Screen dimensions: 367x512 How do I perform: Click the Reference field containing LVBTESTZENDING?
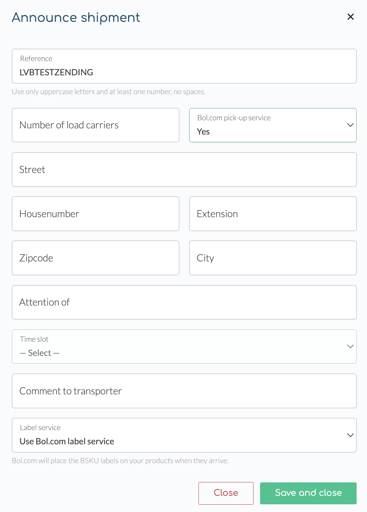click(184, 66)
